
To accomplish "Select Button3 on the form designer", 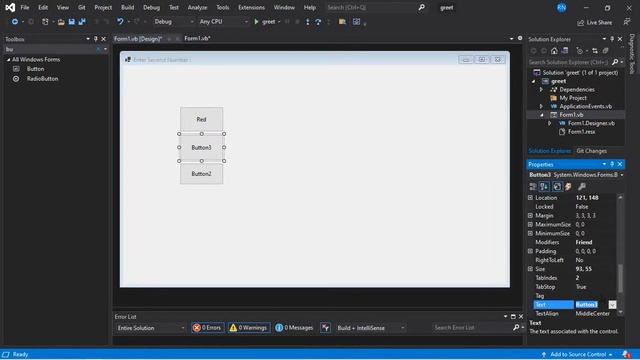I will 202,147.
